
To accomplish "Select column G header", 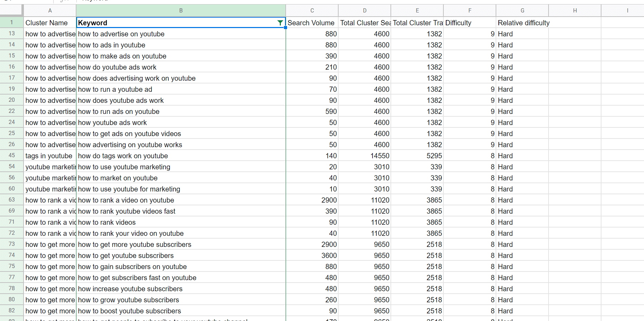I will (522, 10).
